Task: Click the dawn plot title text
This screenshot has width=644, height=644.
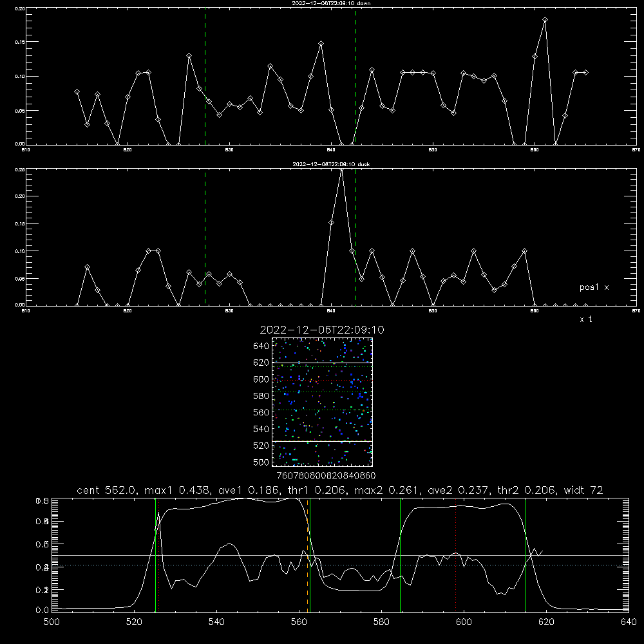Action: click(331, 3)
